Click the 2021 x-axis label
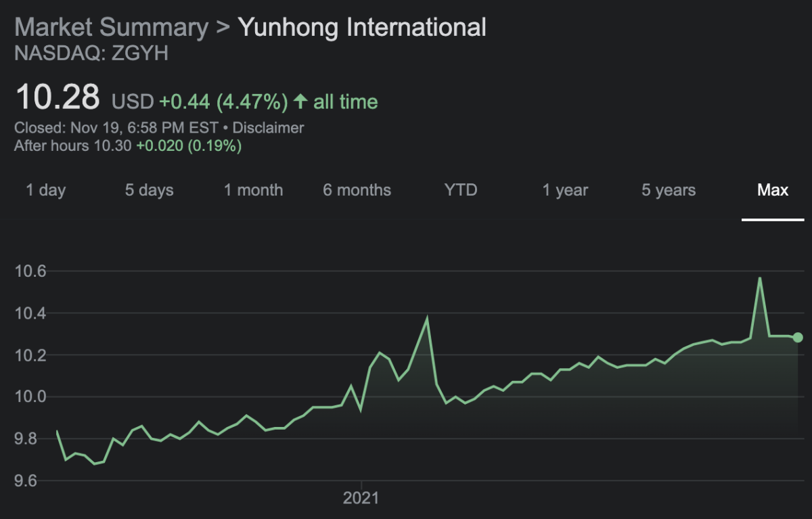Image resolution: width=812 pixels, height=519 pixels. (361, 499)
